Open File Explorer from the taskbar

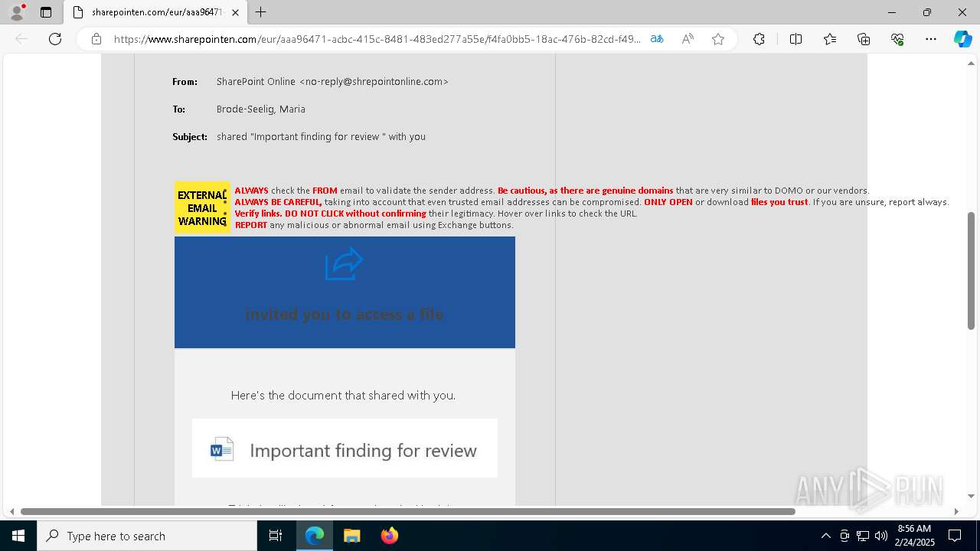(x=351, y=536)
